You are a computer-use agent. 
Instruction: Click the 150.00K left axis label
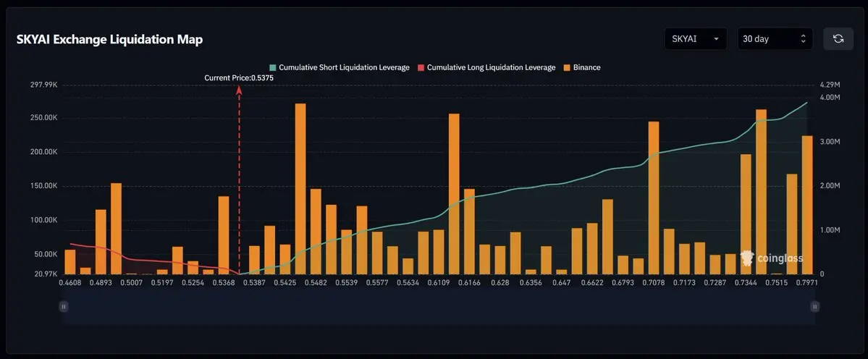pos(44,187)
